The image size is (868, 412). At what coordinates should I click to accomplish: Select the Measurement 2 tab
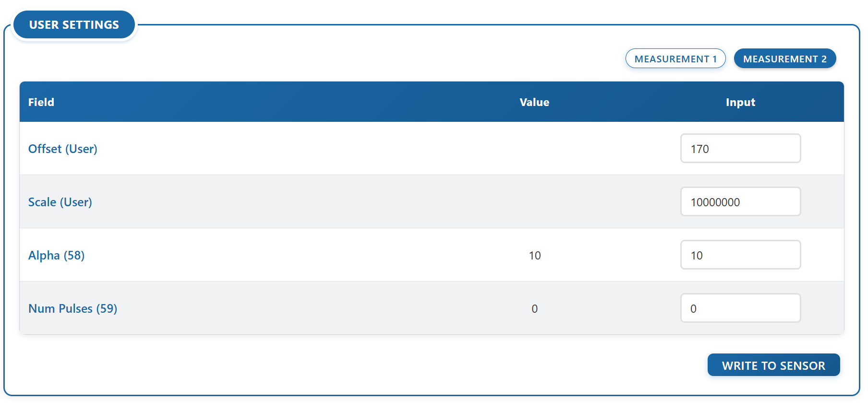pos(784,59)
